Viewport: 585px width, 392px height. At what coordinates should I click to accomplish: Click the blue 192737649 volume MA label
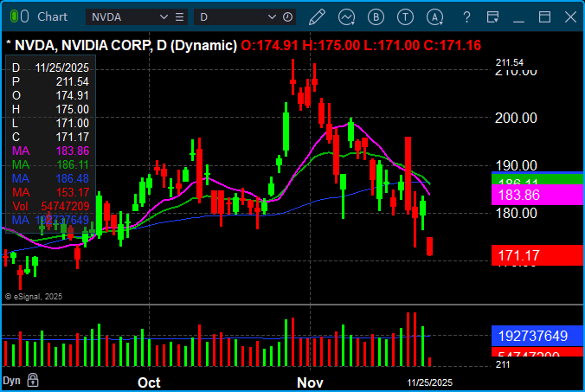tap(537, 336)
